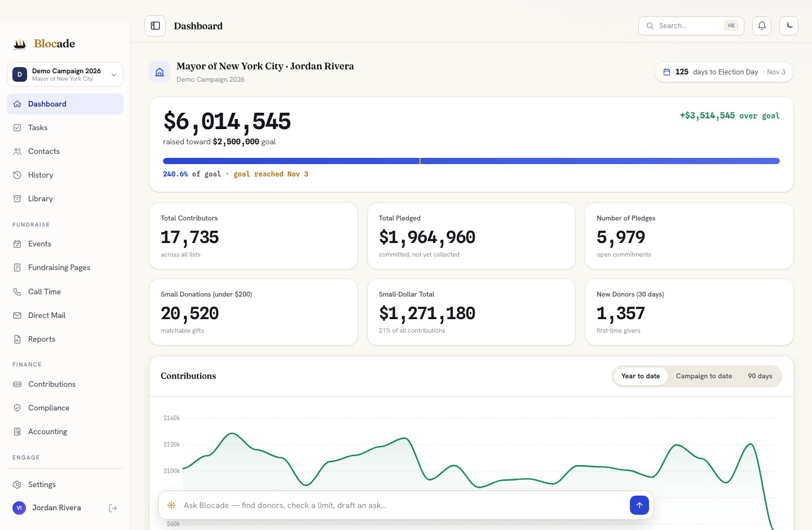This screenshot has height=530, width=812.
Task: Focus the Search field
Action: 691,26
